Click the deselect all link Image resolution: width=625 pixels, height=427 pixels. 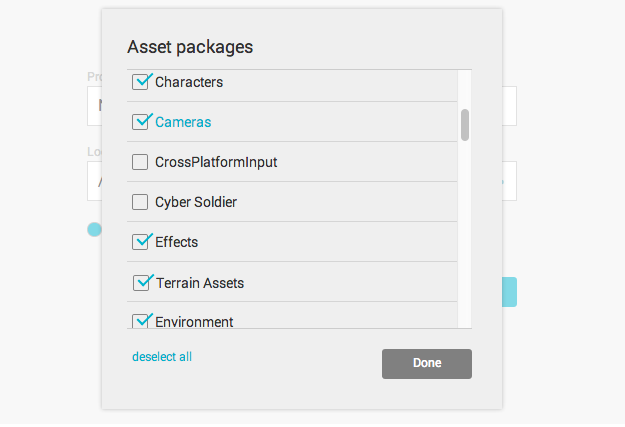pyautogui.click(x=162, y=357)
